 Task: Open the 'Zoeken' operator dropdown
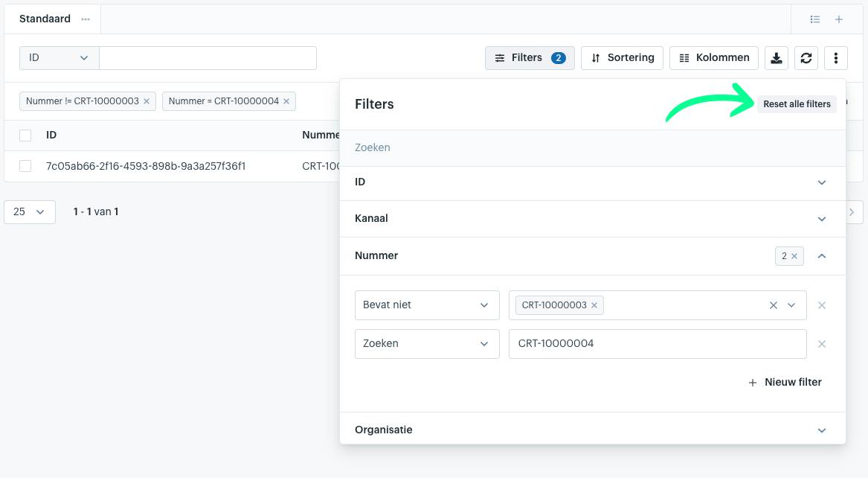[427, 344]
